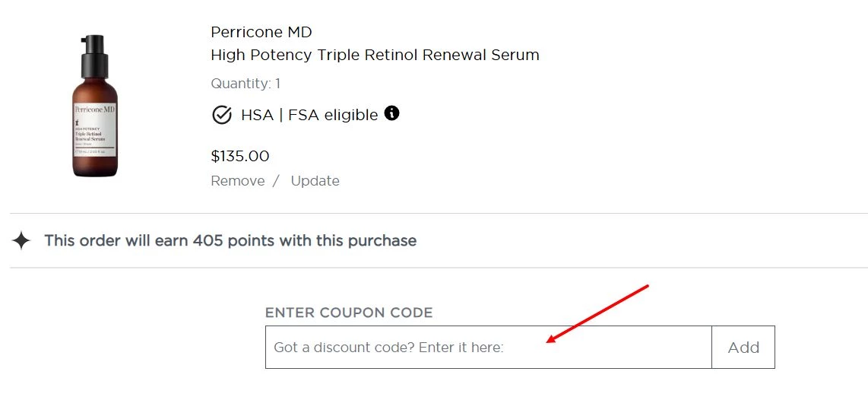Click the 405 points earning message
Viewport: 868px width, 397px height.
(230, 241)
